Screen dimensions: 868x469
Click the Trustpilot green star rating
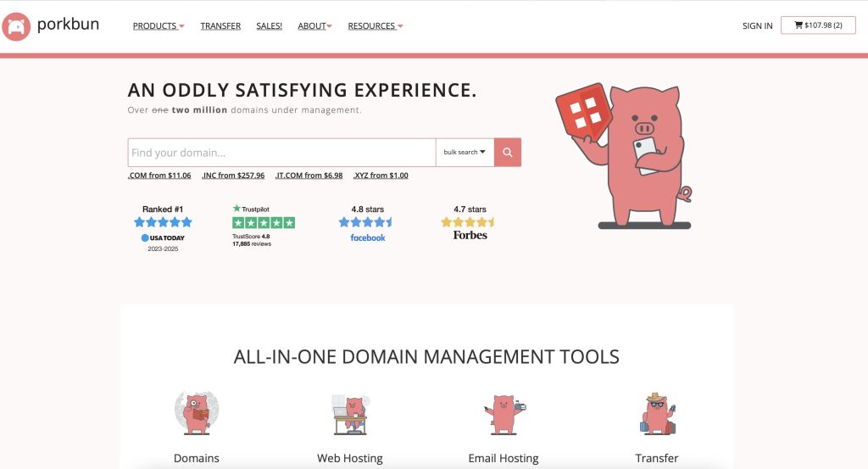264,222
